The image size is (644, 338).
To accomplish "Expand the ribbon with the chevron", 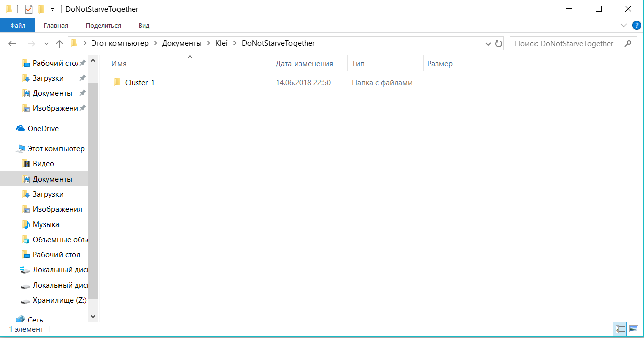I will (624, 25).
